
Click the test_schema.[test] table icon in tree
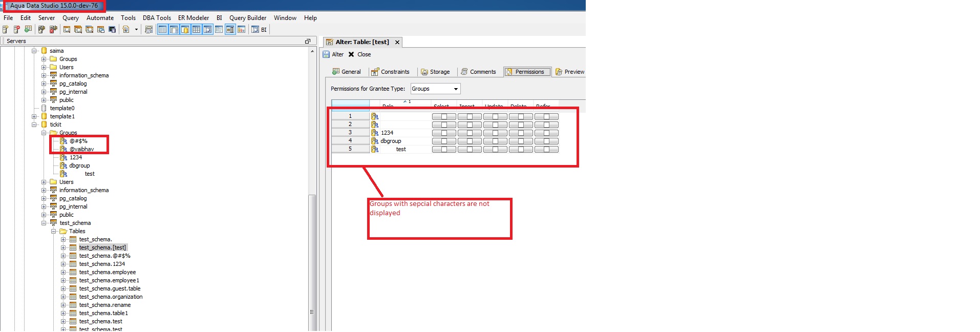[73, 247]
